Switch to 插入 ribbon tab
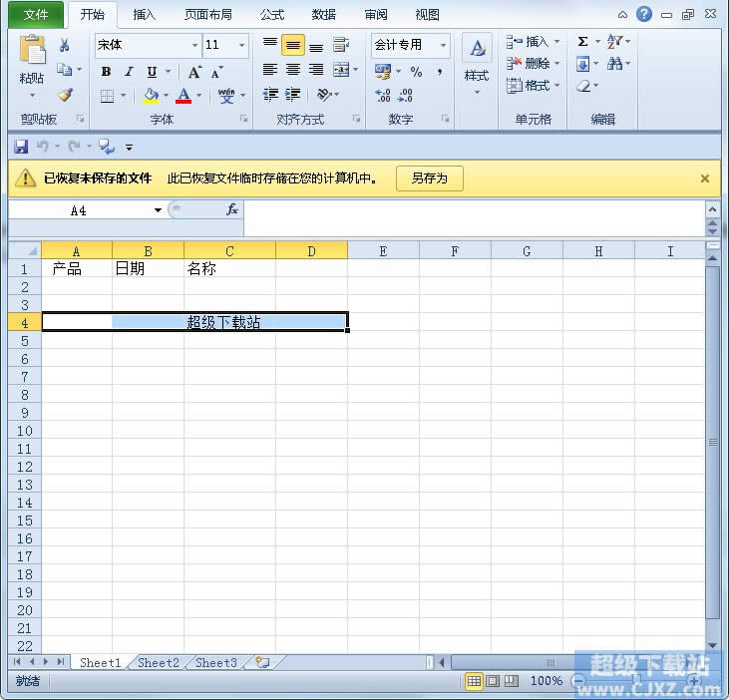Viewport: 729px width, 700px height. pos(145,15)
